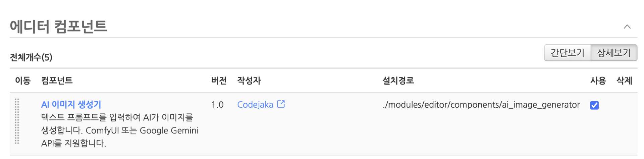The width and height of the screenshot is (644, 159).
Task: Click the ComfyUI description text of the component
Action: click(x=120, y=130)
